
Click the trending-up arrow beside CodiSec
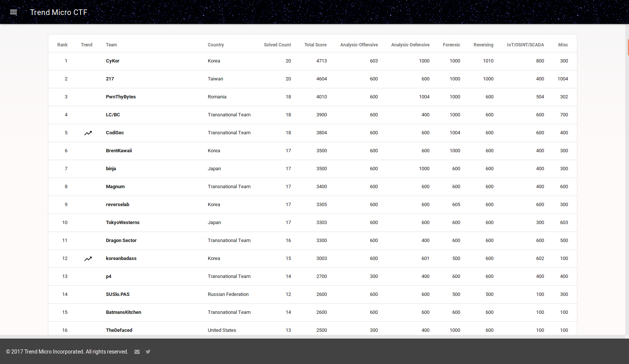click(88, 133)
